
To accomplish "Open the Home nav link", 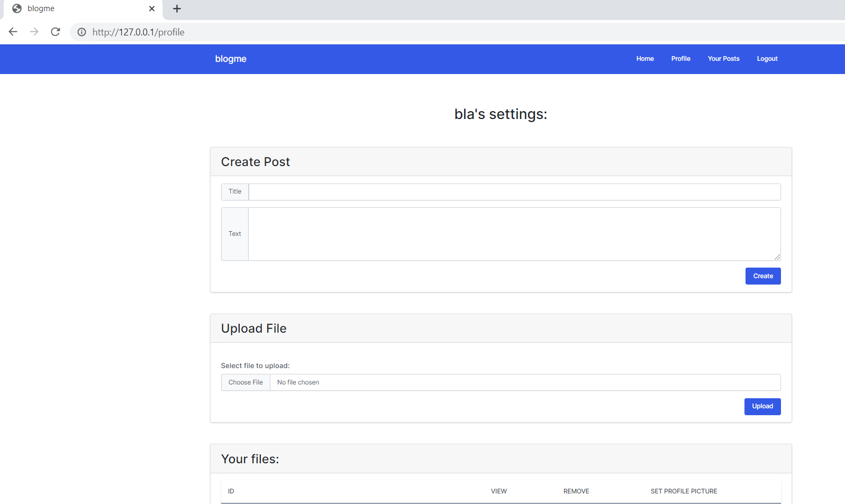I will (x=644, y=59).
